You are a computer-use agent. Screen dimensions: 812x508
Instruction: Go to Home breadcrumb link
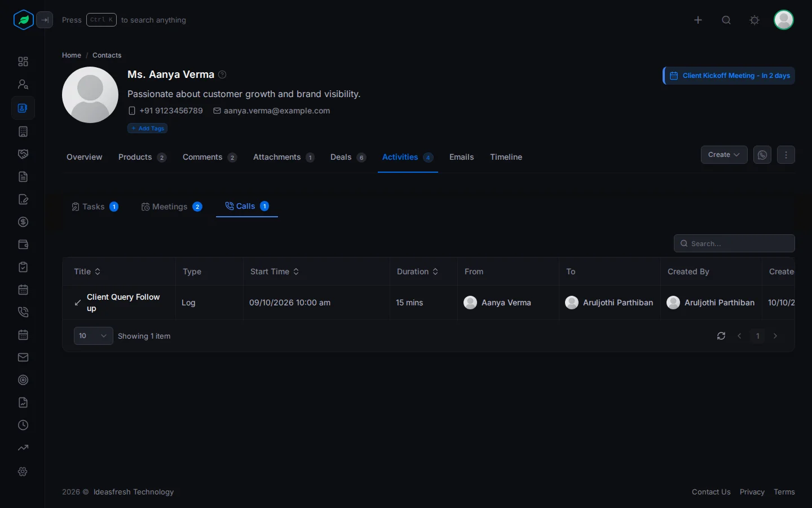[x=72, y=55]
